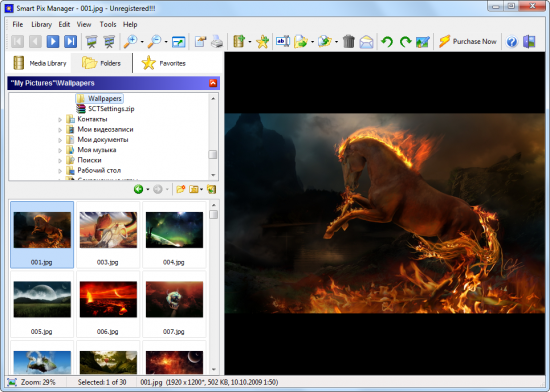Click the Zoom Out magnifier

point(154,41)
